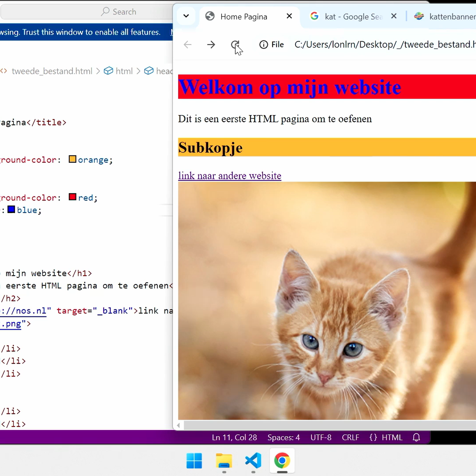The height and width of the screenshot is (476, 476).
Task: Open the notifications bell in status bar
Action: 416,437
